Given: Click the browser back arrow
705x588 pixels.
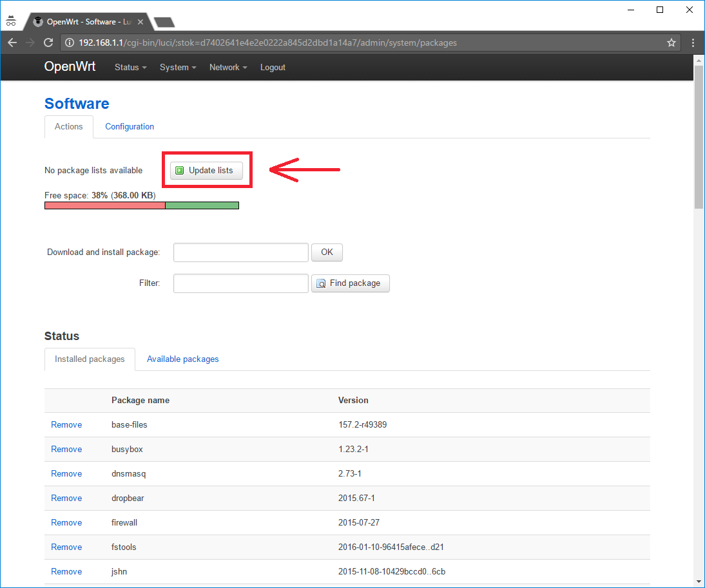Looking at the screenshot, I should pos(12,43).
